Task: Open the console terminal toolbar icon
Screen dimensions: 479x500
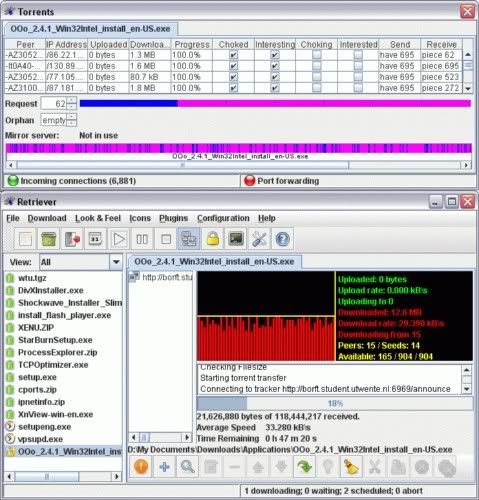Action: pos(236,239)
